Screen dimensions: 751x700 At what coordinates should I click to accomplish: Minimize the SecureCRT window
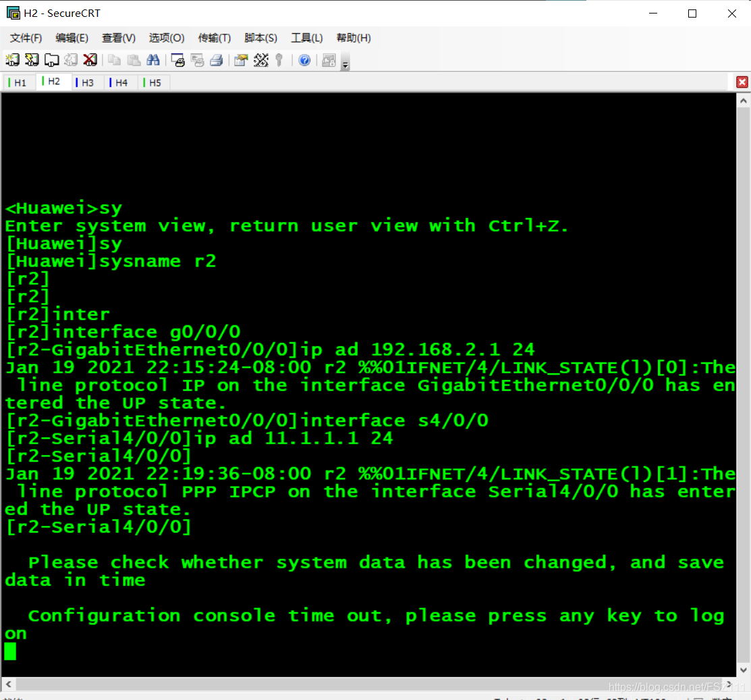[x=652, y=14]
